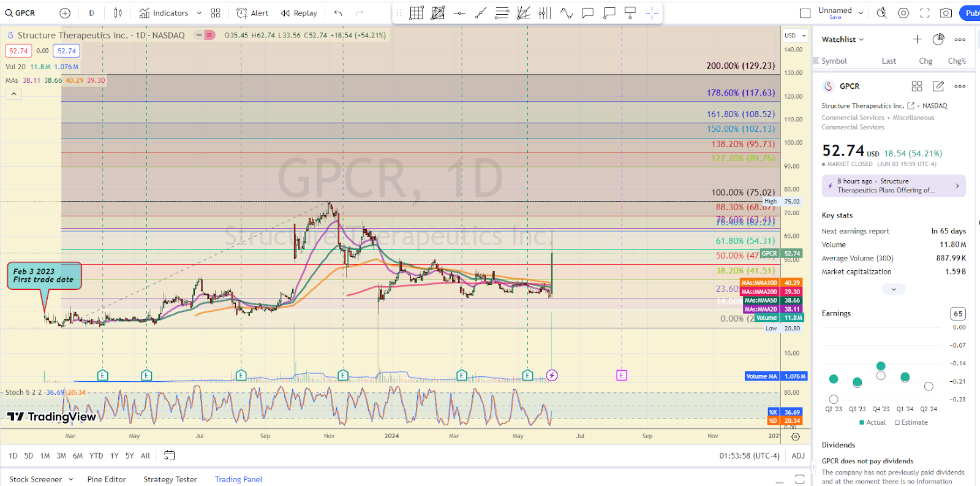980x486 pixels.
Task: Sort the watchlist by Symbol column
Action: click(x=834, y=61)
